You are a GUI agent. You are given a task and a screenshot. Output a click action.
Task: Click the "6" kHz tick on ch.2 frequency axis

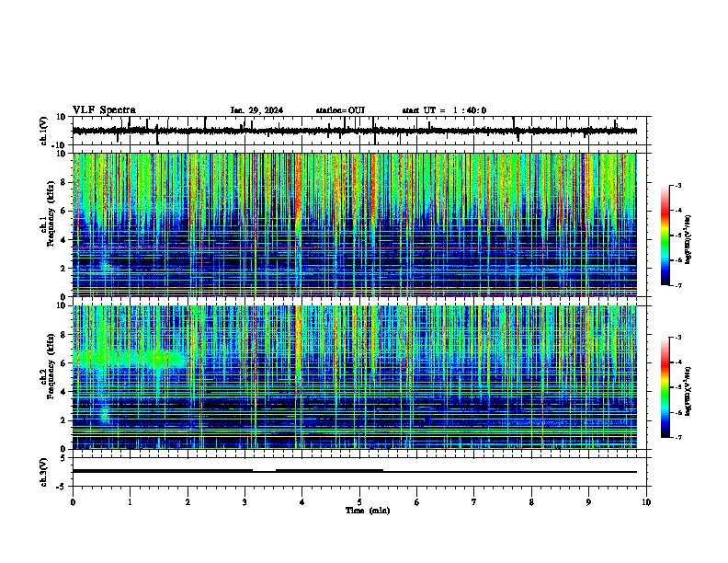point(64,362)
